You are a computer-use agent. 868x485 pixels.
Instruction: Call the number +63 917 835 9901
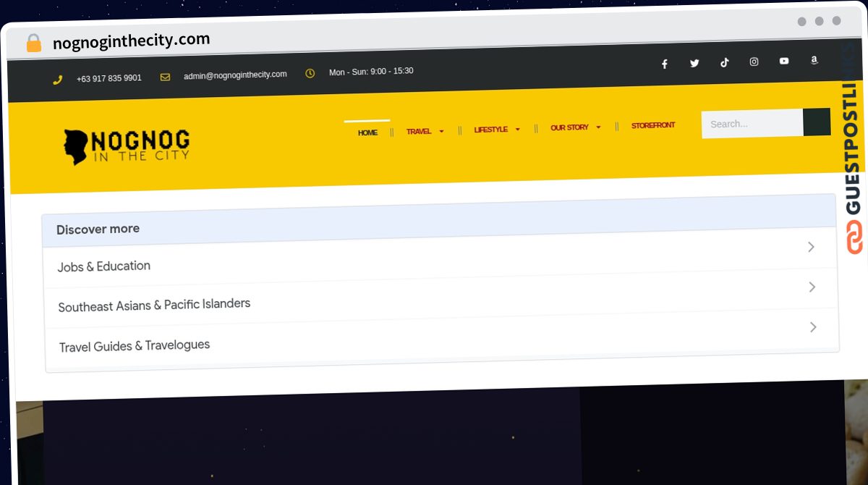tap(109, 78)
